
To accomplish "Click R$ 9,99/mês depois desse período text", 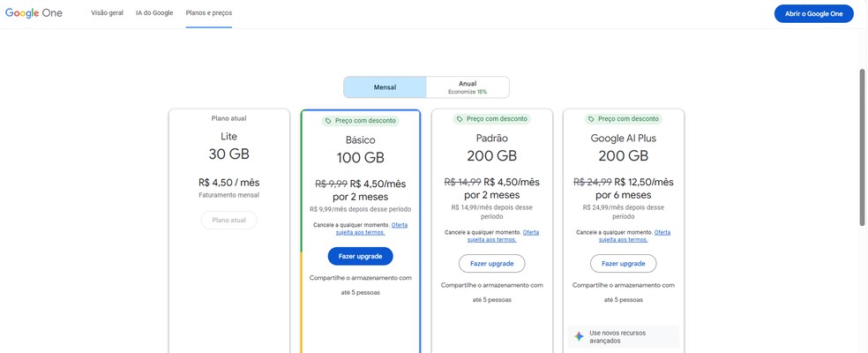I will pyautogui.click(x=361, y=209).
